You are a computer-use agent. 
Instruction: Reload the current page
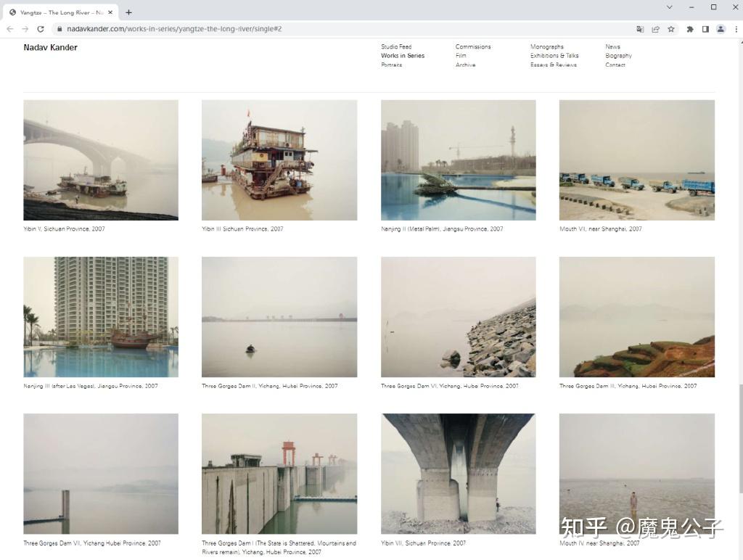click(x=41, y=29)
